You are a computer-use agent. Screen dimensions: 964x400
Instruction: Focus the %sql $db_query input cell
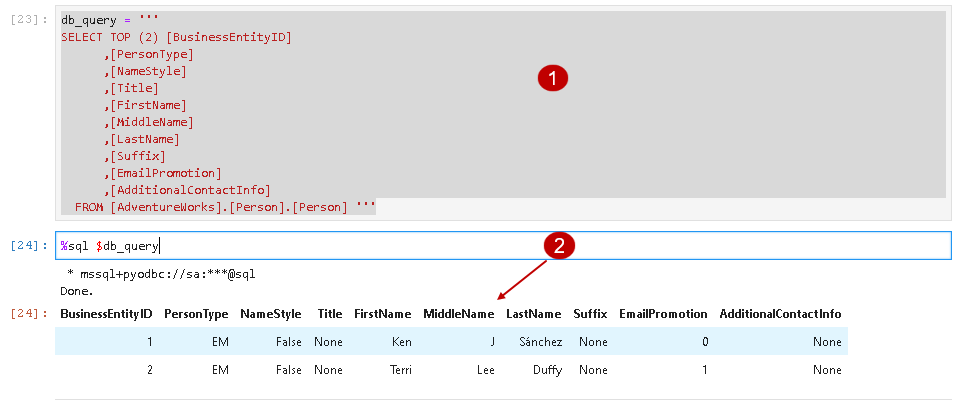[x=502, y=246]
